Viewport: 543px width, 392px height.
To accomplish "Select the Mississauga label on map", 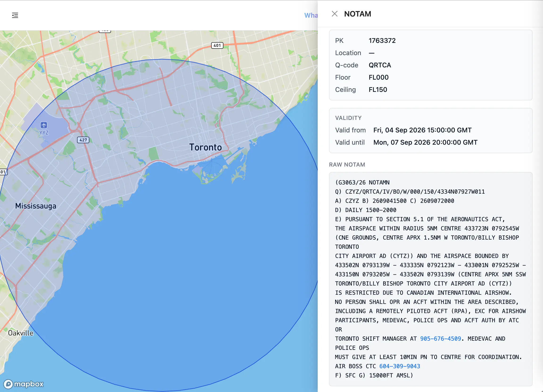I will tap(36, 206).
